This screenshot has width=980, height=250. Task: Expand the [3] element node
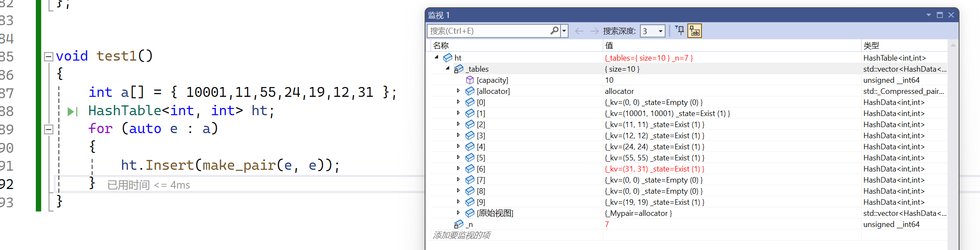(x=458, y=135)
